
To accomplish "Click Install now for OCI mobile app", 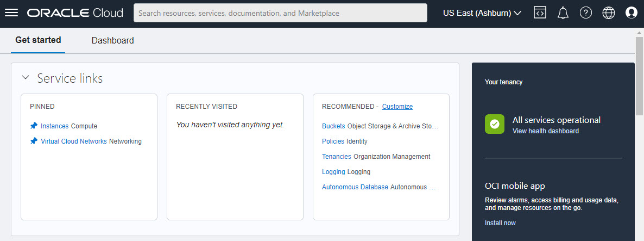I will (500, 223).
